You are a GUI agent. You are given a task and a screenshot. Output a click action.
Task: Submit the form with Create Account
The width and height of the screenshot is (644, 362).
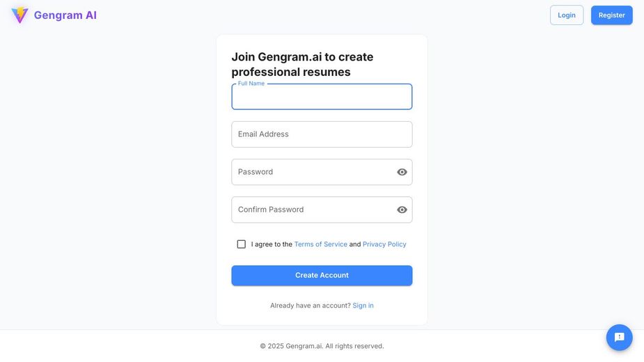[x=322, y=276]
